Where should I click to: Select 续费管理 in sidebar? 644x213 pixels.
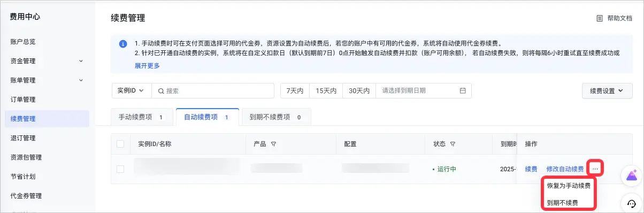[x=47, y=119]
